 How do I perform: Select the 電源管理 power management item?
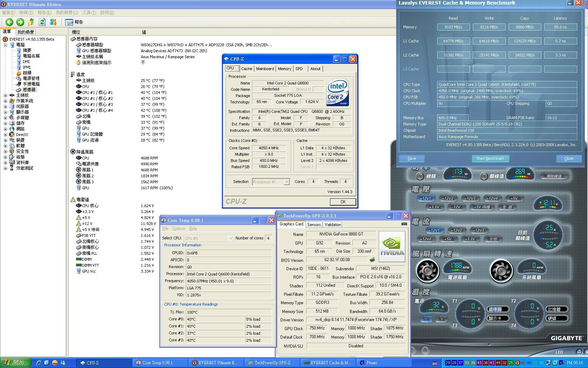[x=28, y=79]
